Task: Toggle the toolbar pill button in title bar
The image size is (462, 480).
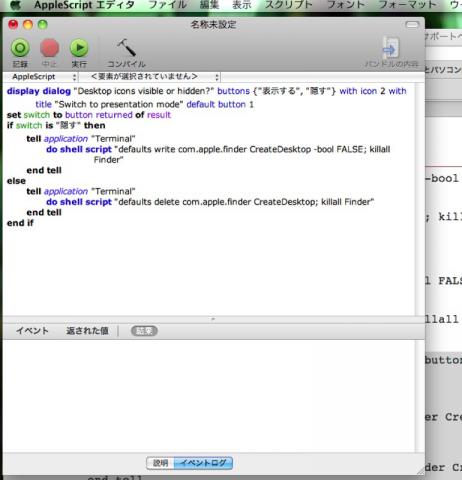Action: click(x=412, y=24)
